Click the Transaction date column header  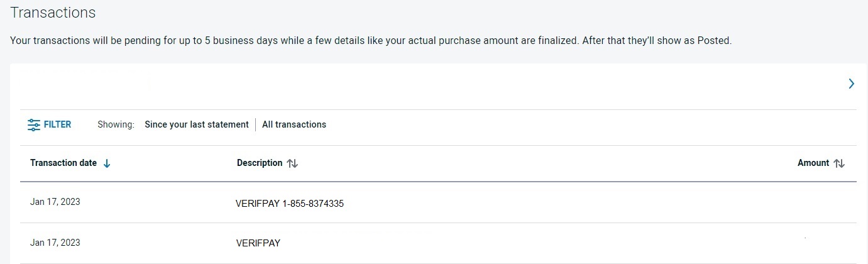coord(63,163)
